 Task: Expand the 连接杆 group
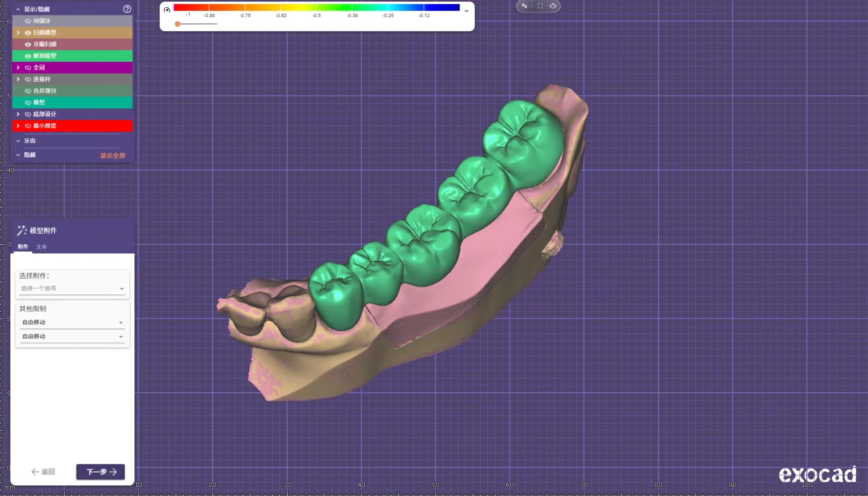click(18, 79)
